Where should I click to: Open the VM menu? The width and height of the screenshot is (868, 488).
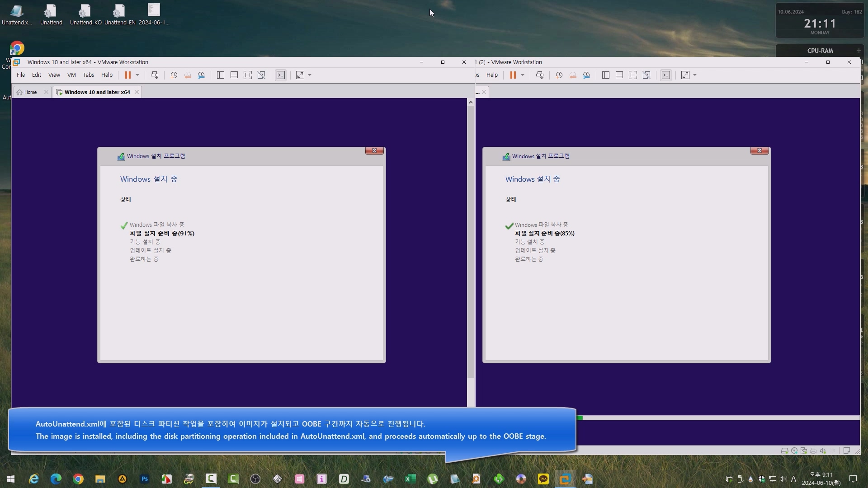71,75
